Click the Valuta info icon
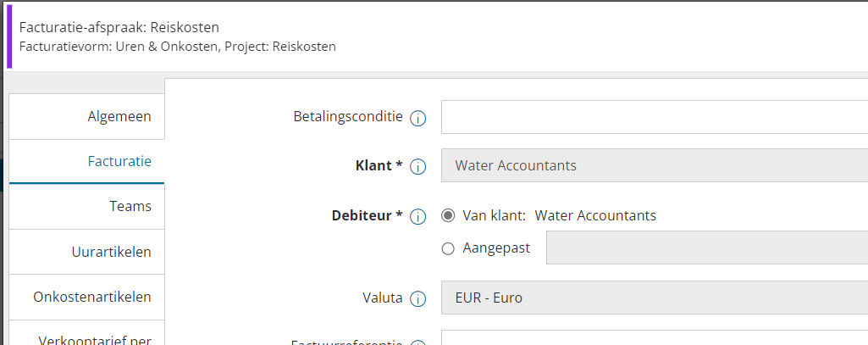The image size is (868, 345). point(418,299)
